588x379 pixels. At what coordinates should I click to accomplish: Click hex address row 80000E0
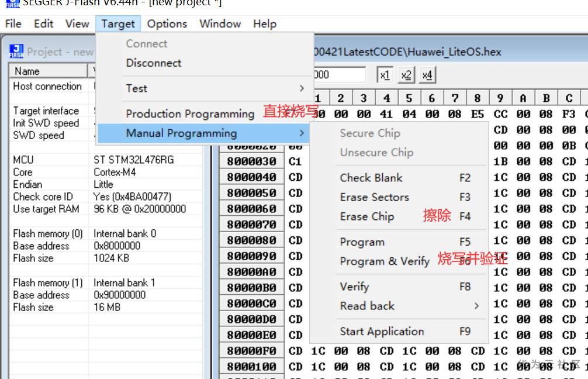[x=252, y=335]
